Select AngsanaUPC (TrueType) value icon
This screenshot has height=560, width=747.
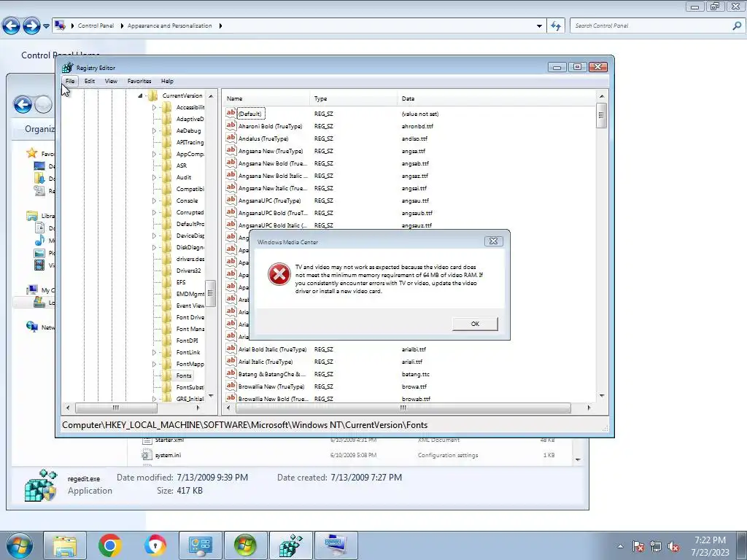pyautogui.click(x=231, y=200)
